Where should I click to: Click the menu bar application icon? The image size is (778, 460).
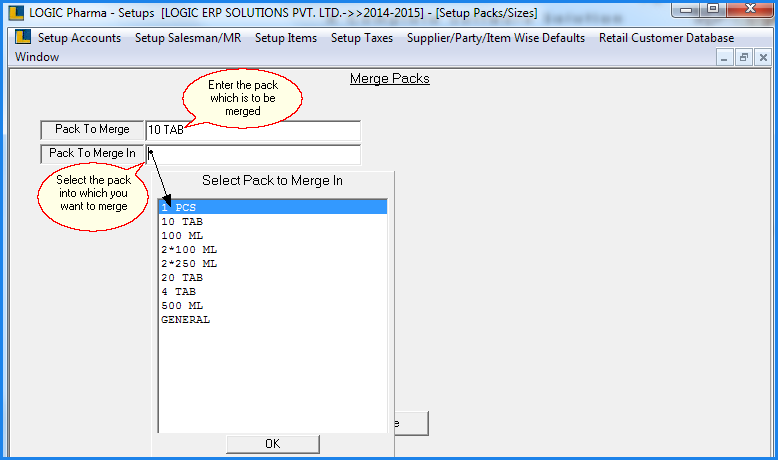[x=23, y=38]
